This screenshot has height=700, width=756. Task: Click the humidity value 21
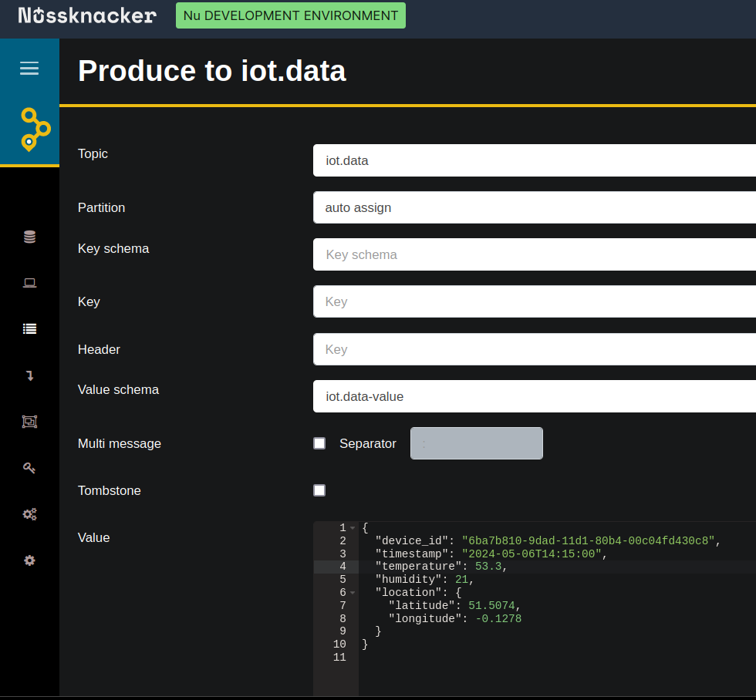coord(461,580)
